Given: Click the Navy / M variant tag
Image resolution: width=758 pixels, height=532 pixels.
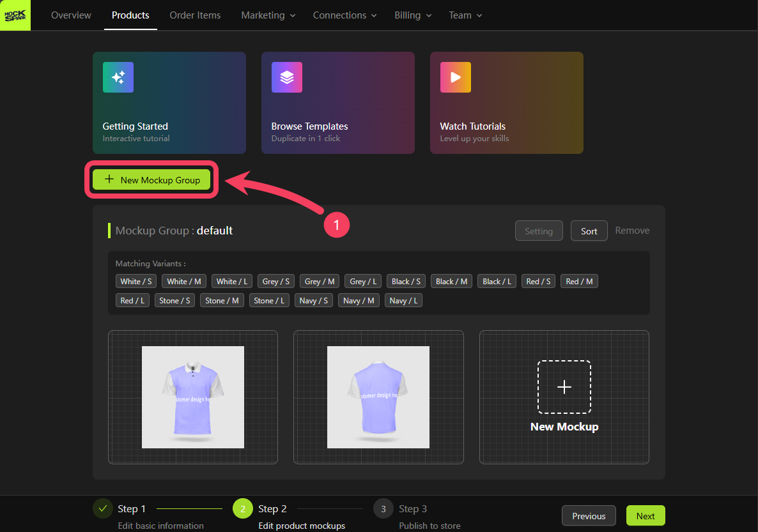Looking at the screenshot, I should (359, 301).
